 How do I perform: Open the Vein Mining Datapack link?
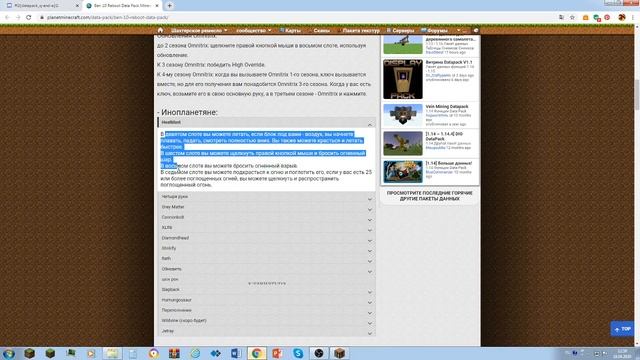[x=447, y=107]
